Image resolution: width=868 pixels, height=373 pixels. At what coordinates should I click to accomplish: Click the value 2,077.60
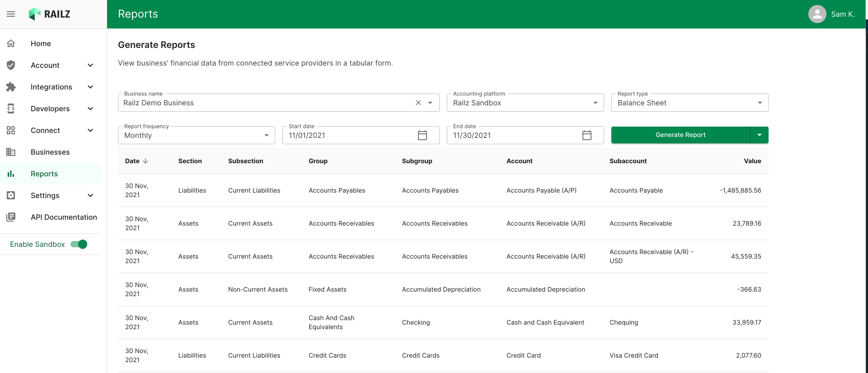tap(749, 355)
